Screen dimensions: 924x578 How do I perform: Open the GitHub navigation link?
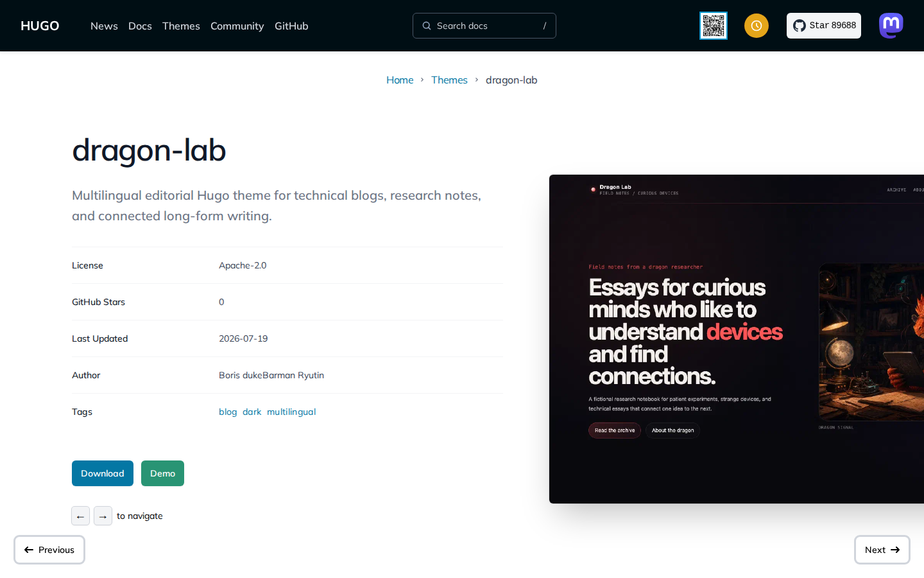[x=291, y=26]
